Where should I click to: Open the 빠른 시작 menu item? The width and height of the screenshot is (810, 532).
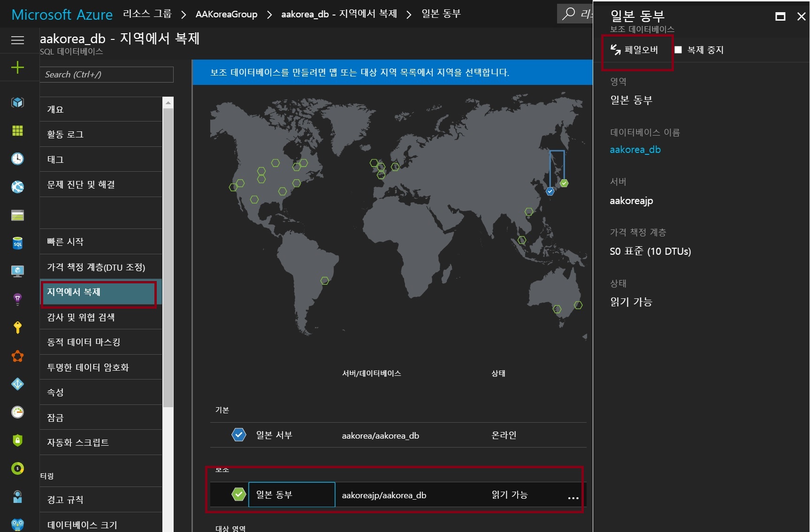101,242
